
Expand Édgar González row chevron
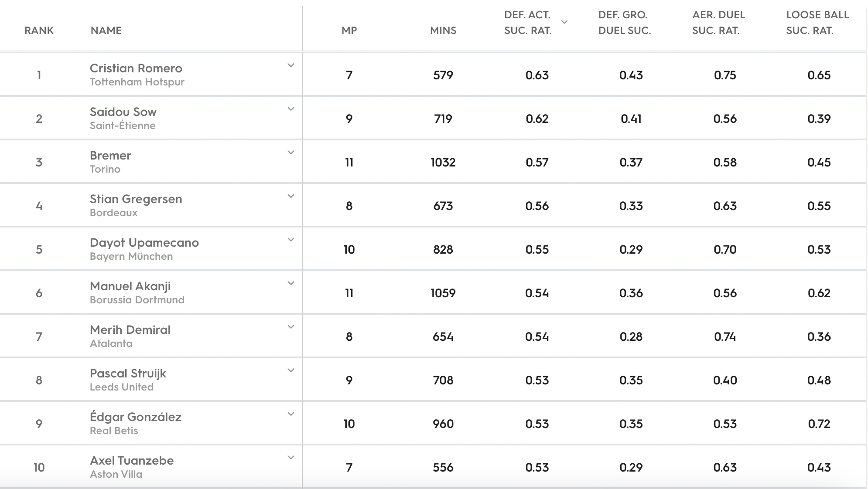[290, 414]
